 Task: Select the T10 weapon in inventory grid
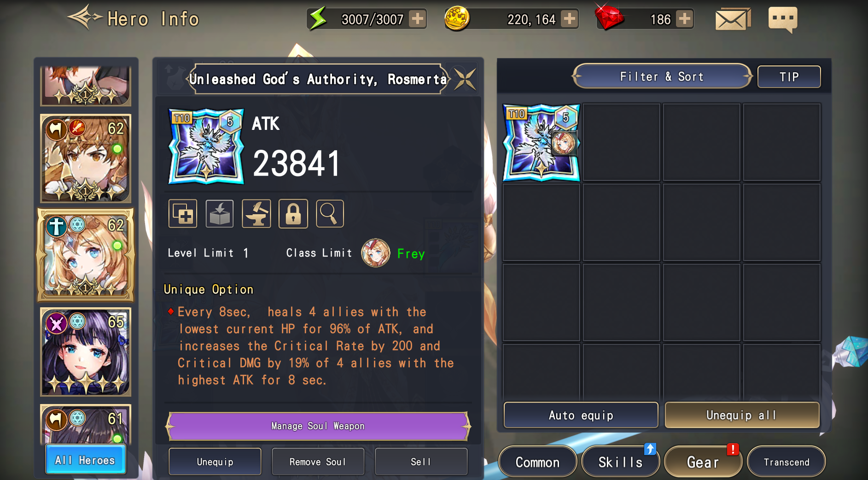click(x=541, y=142)
